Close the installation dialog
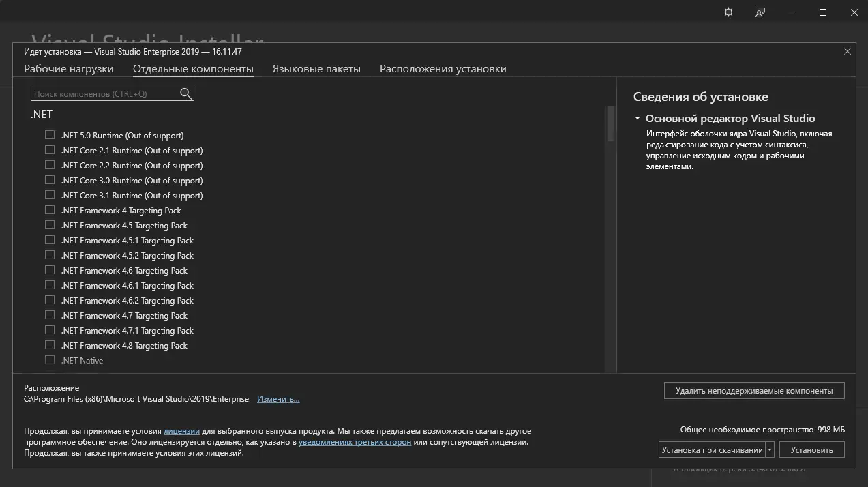868x487 pixels. tap(848, 51)
